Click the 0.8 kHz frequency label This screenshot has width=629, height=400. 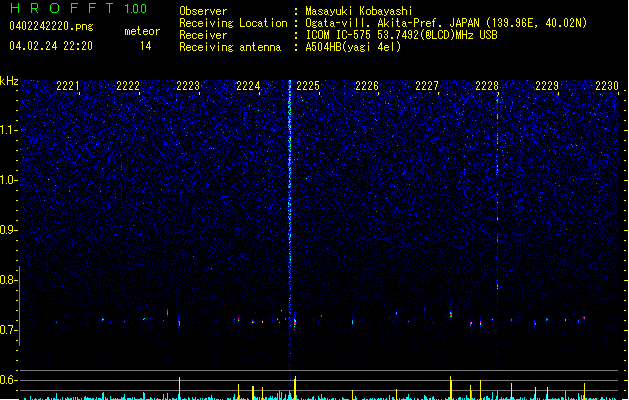pos(9,280)
